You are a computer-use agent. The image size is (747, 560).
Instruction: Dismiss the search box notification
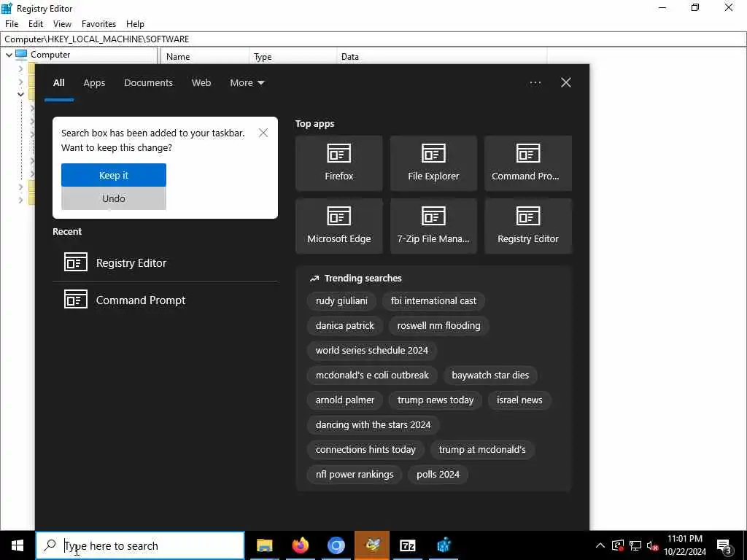click(263, 133)
